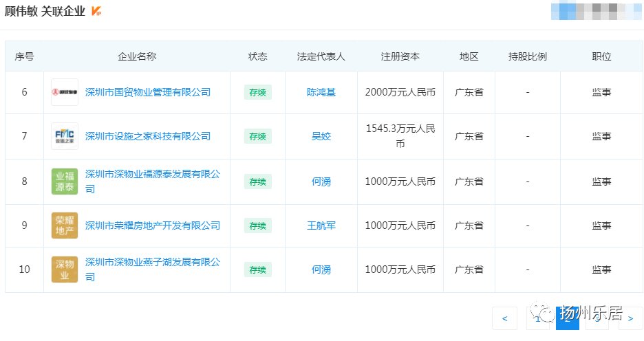Click the 持股比例 column header
644x341 pixels.
click(x=527, y=56)
